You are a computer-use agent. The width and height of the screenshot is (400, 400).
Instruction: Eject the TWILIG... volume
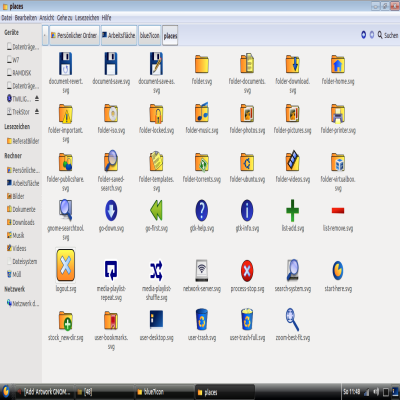coord(37,98)
